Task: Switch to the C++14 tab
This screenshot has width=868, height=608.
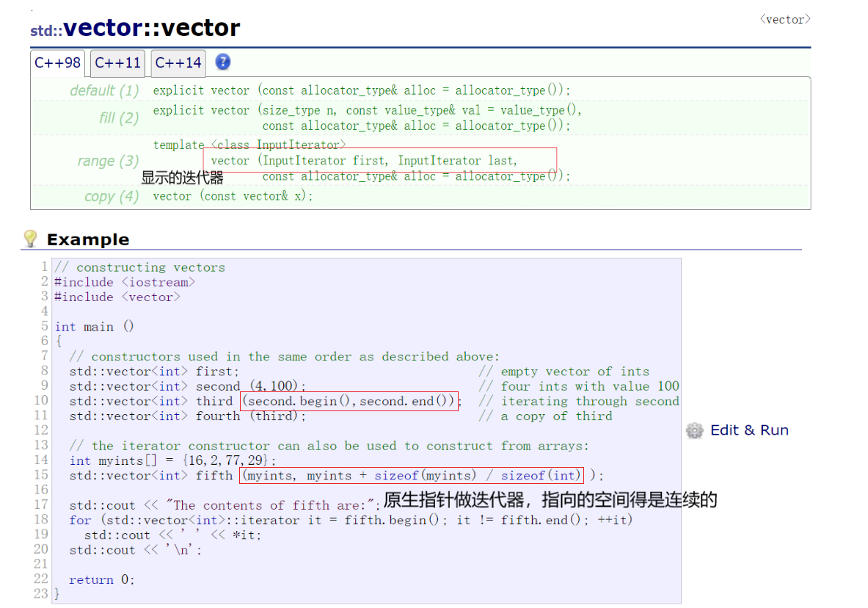Action: (178, 62)
